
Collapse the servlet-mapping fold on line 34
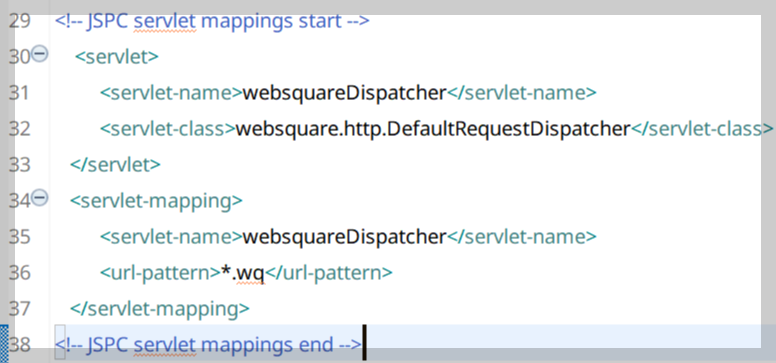point(40,198)
